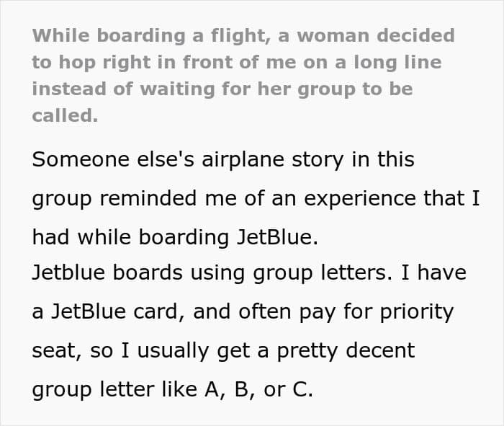This screenshot has width=504, height=426.
Task: Click the word 'boarding' before JetBlue
Action: [184, 238]
